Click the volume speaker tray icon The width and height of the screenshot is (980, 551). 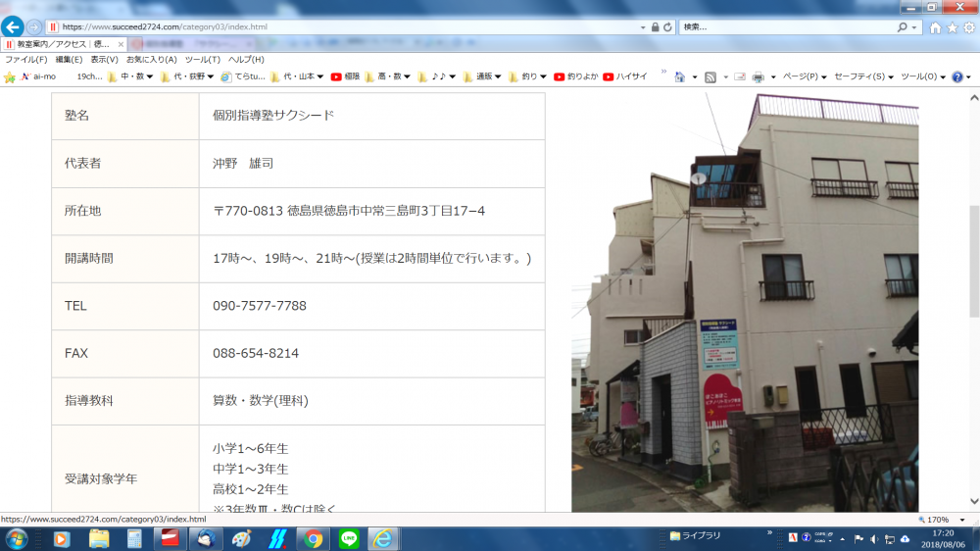(x=874, y=539)
